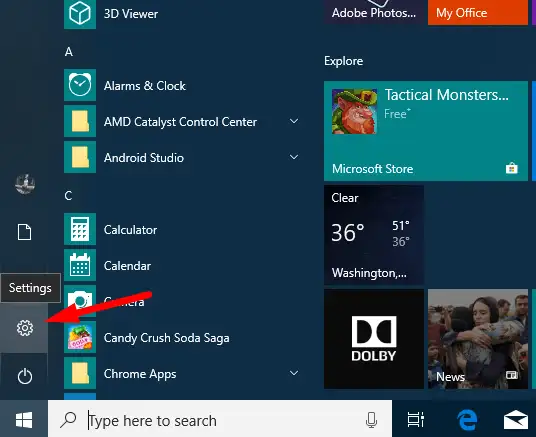
Task: Select Candy Crush Soda Saga label
Action: point(166,338)
